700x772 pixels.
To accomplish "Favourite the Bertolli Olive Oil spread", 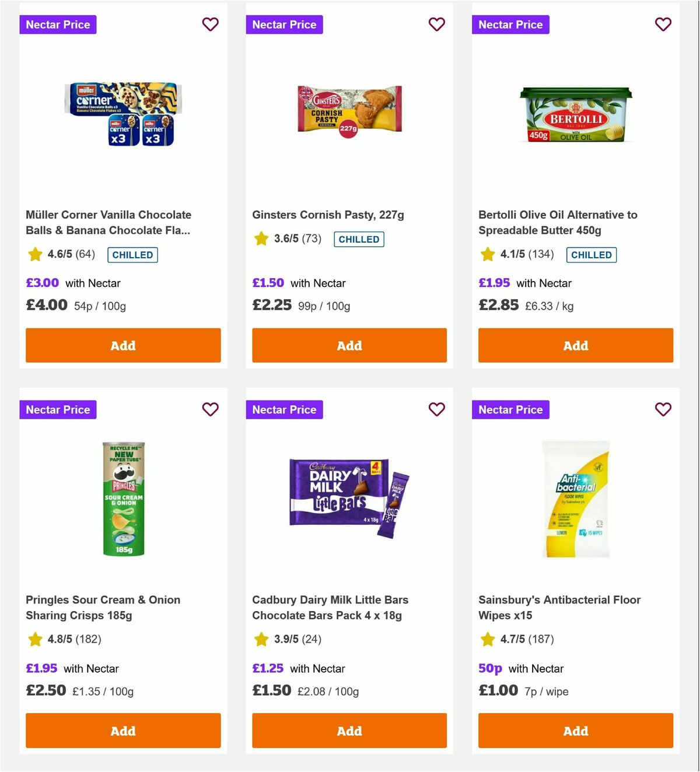I will [x=663, y=24].
